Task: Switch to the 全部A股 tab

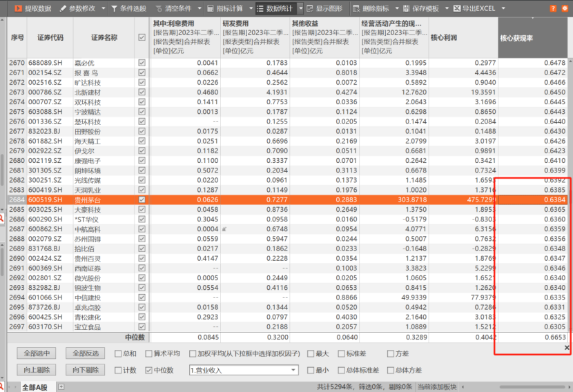Action: coord(36,387)
